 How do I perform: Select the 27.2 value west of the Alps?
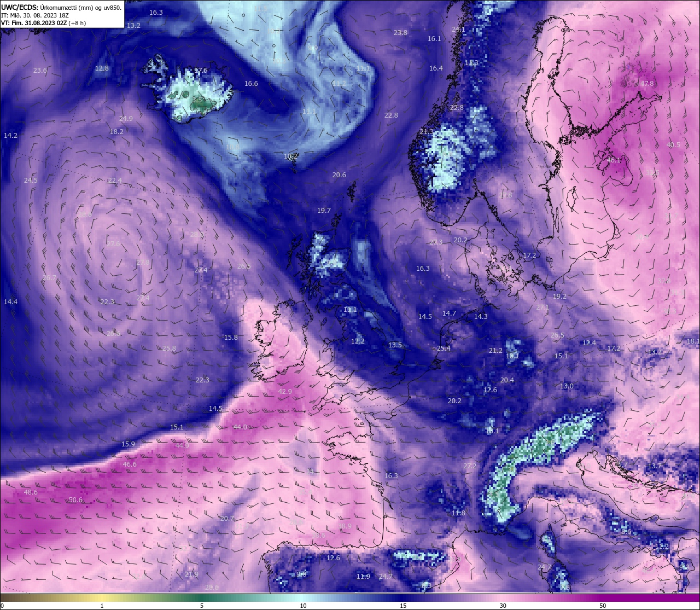[x=470, y=466]
